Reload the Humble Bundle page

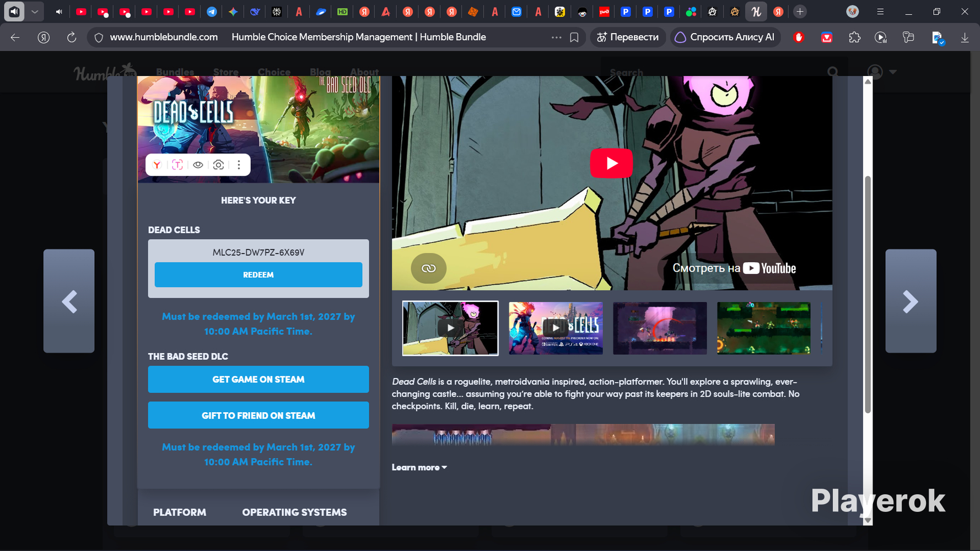72,37
